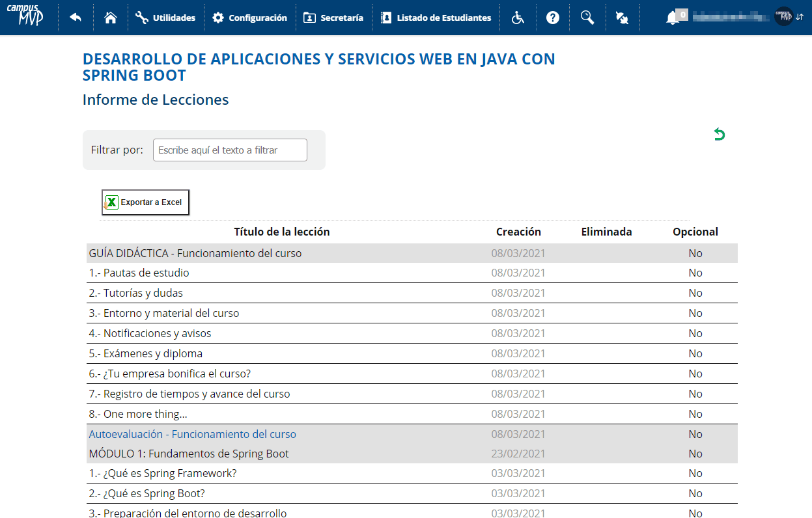
Task: Select 5.- Exámenes y diploma row
Action: 412,353
